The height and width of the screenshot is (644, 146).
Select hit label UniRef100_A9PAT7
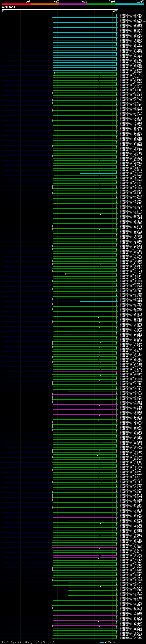coord(131,27)
